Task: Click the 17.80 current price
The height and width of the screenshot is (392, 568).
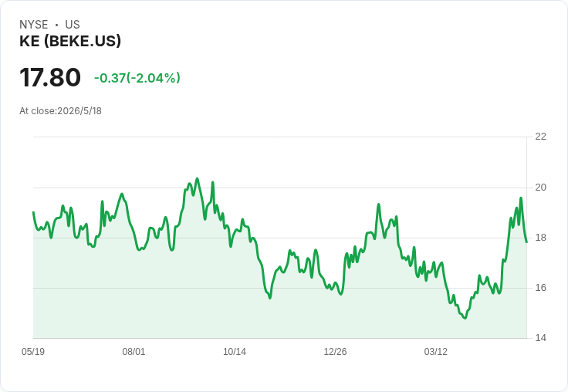Action: pyautogui.click(x=50, y=77)
